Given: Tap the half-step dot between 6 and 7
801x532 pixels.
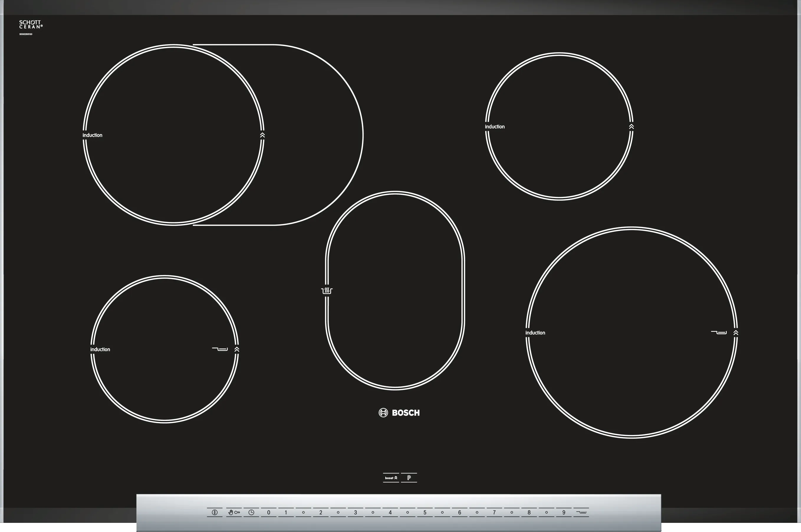Looking at the screenshot, I should [477, 512].
